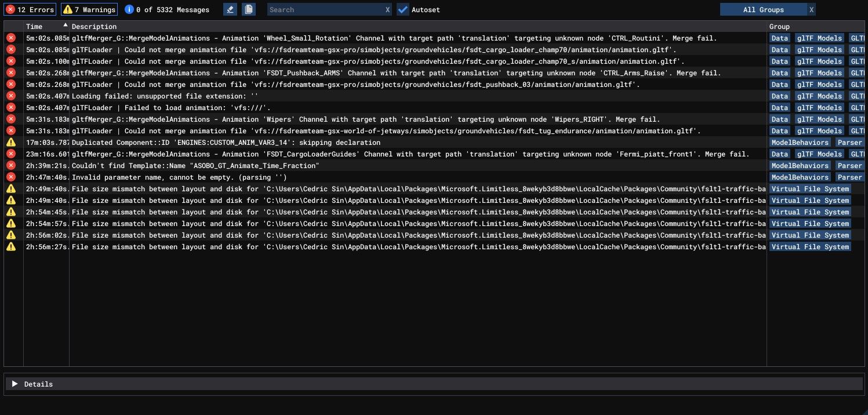This screenshot has width=868, height=415.
Task: Uncheck the Autoset checkbox
Action: (402, 9)
